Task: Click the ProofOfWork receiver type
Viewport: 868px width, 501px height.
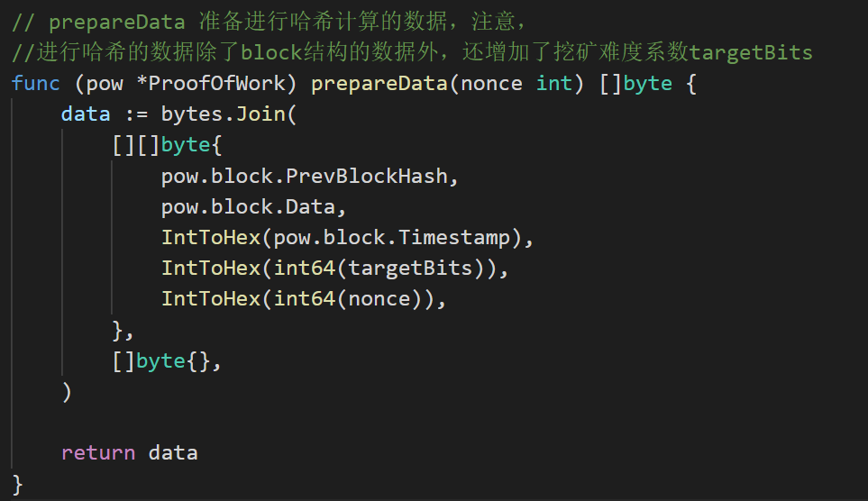Action: click(x=217, y=84)
